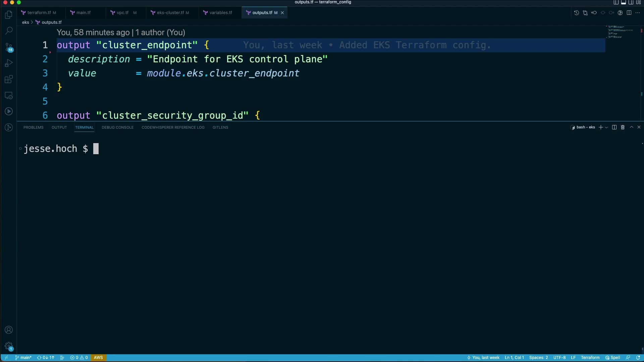644x362 pixels.
Task: Open Run and Debug view
Action: [9, 63]
